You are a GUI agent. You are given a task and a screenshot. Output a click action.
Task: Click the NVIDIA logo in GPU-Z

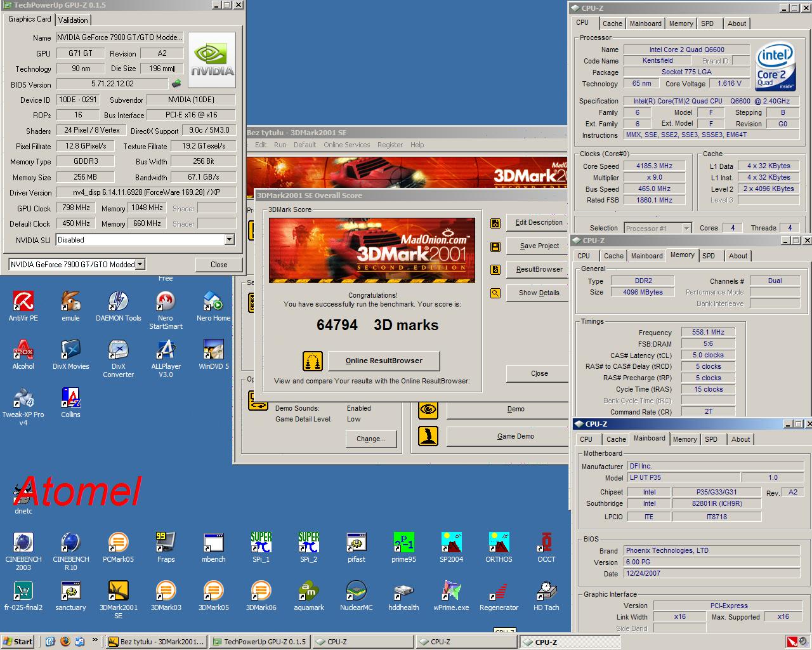pos(213,60)
